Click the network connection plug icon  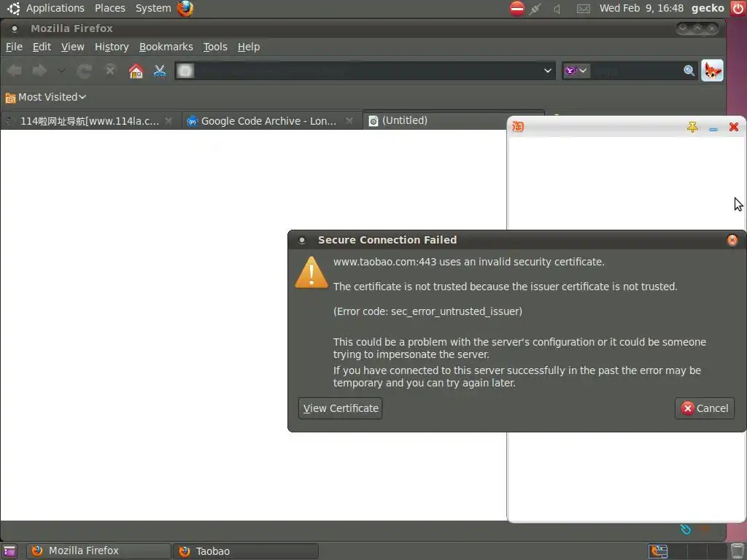535,9
